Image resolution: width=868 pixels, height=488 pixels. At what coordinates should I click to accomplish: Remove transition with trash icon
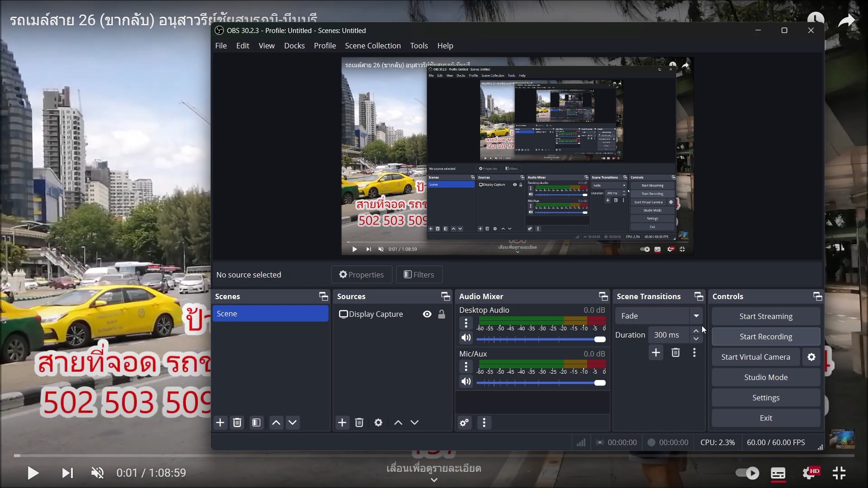click(x=675, y=353)
